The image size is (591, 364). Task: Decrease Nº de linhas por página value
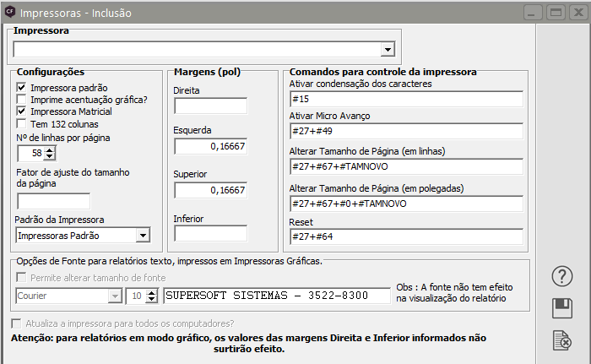click(50, 157)
